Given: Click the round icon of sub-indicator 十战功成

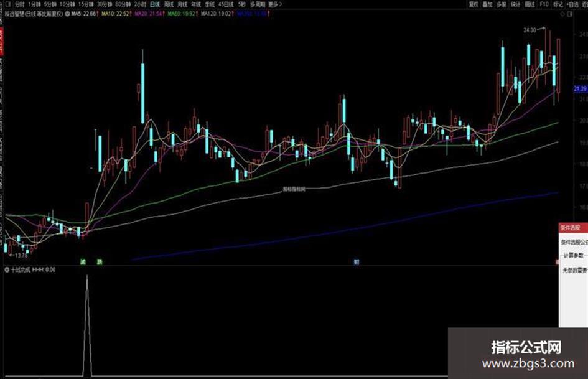Looking at the screenshot, I should 7,269.
